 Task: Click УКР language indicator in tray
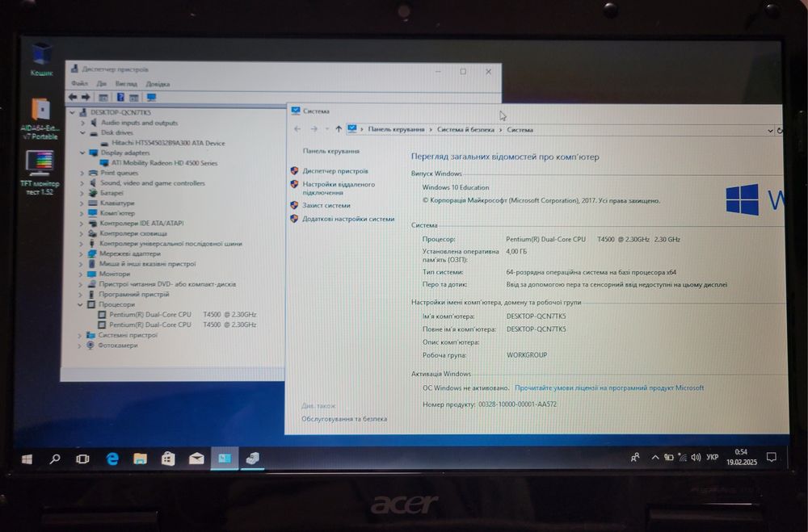coord(712,457)
